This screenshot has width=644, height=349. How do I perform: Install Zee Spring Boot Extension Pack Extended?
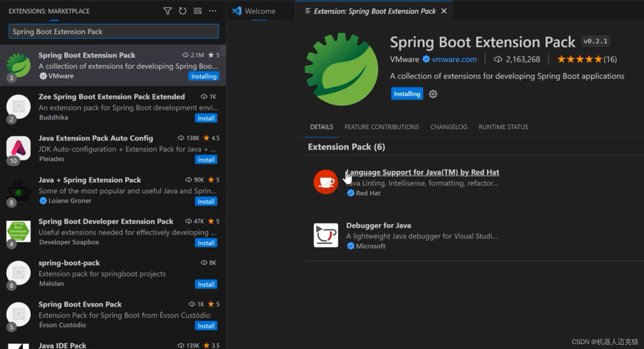[x=206, y=118]
